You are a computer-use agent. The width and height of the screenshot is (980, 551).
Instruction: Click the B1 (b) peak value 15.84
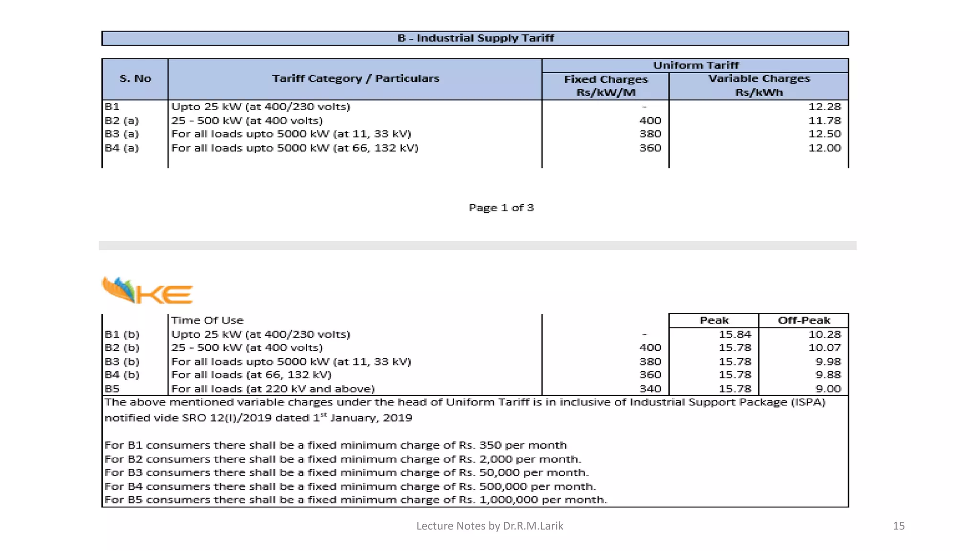735,334
